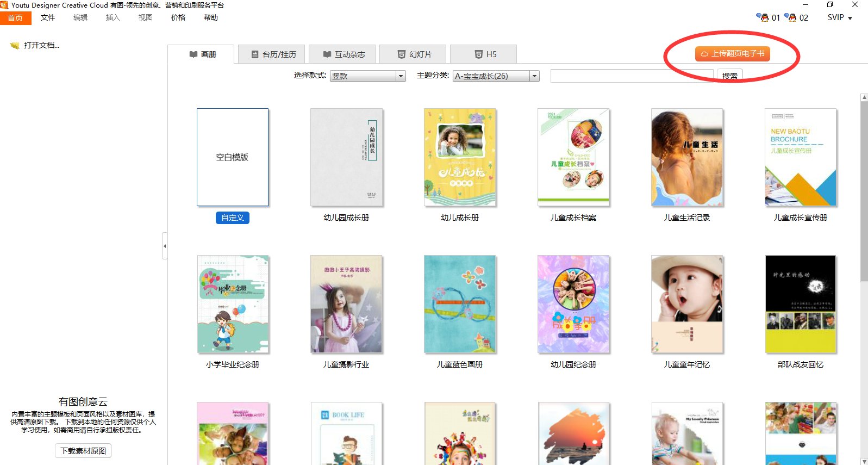Open the 幻灯片 tab
Image resolution: width=868 pixels, height=465 pixels.
click(414, 54)
